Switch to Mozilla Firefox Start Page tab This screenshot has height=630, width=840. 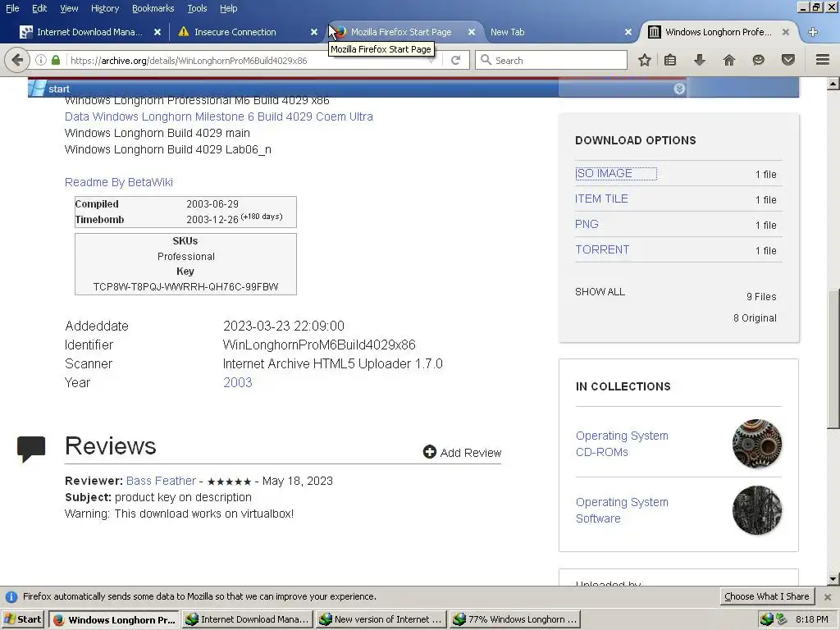pyautogui.click(x=401, y=32)
